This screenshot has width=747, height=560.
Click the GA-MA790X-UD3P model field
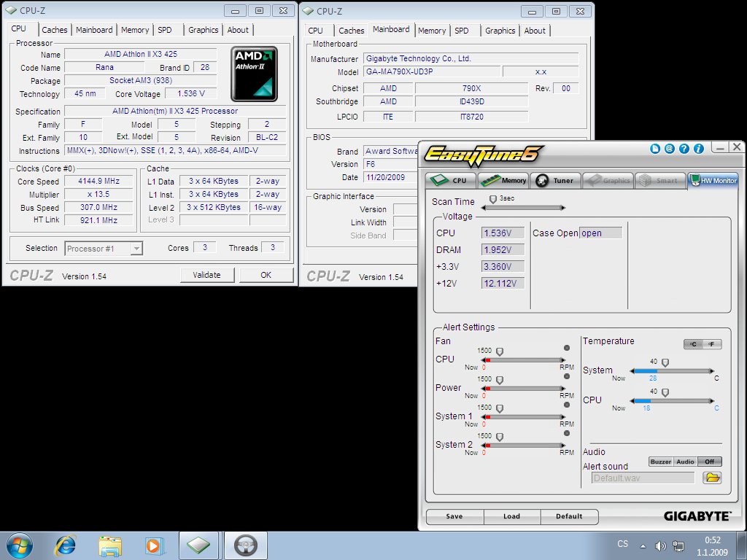(432, 71)
